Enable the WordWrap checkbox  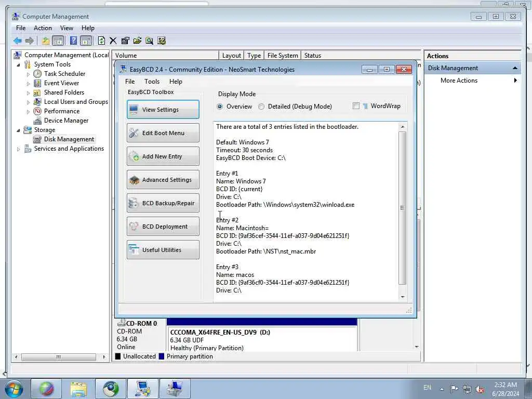(x=356, y=106)
